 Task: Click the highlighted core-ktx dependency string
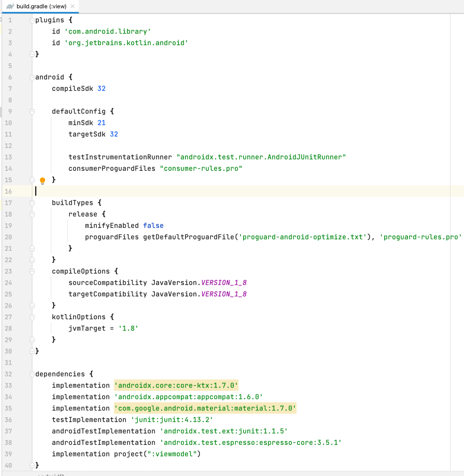pyautogui.click(x=176, y=385)
